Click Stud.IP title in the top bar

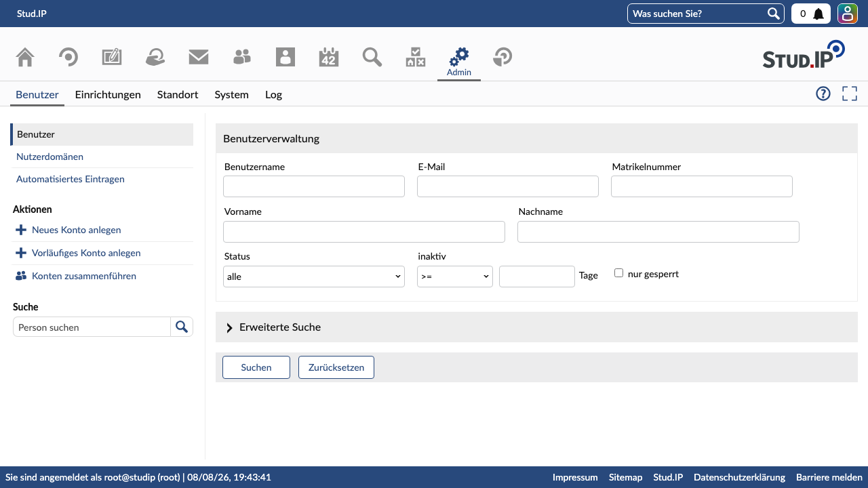[32, 14]
